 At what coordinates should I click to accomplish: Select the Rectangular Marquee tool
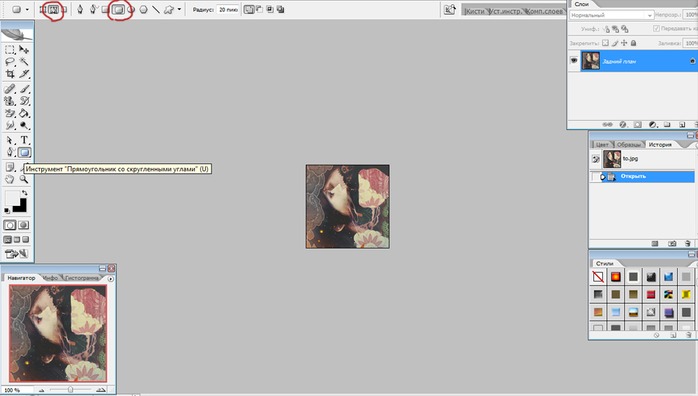coord(10,50)
